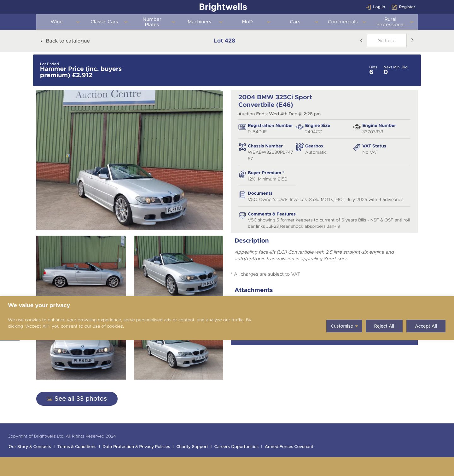Click See all 33 photos button
Image resolution: width=454 pixels, height=476 pixels.
point(77,399)
